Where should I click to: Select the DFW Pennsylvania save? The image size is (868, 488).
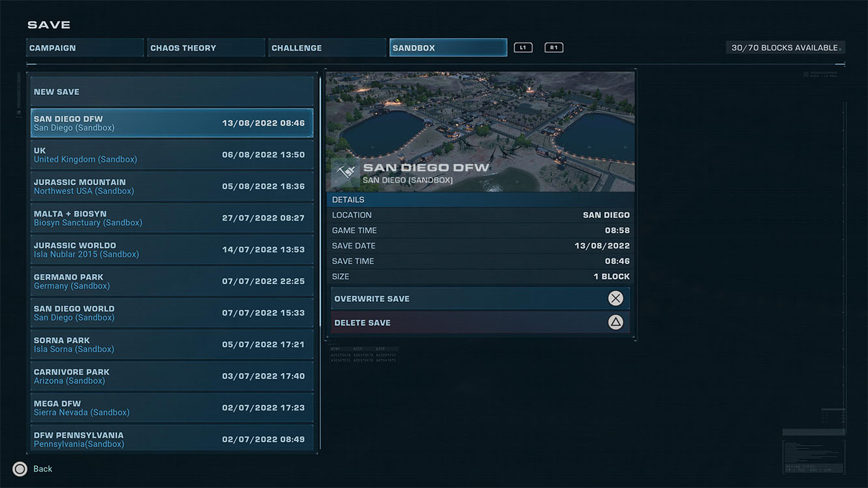tap(172, 438)
